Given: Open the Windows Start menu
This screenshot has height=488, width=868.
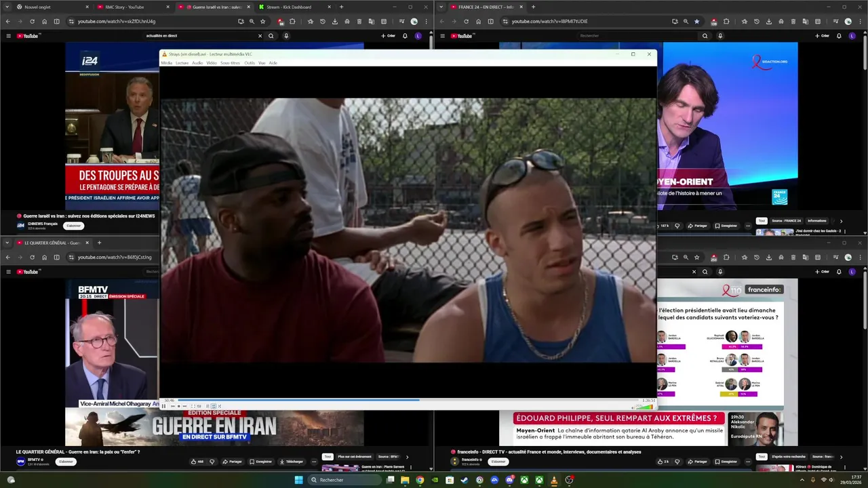Looking at the screenshot, I should 299,480.
